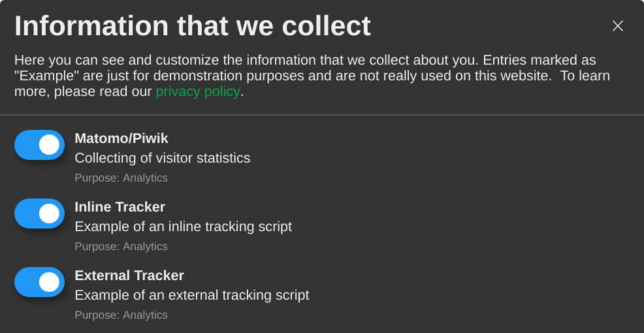
Task: Click the Matomo/Piwik title label
Action: click(x=121, y=138)
